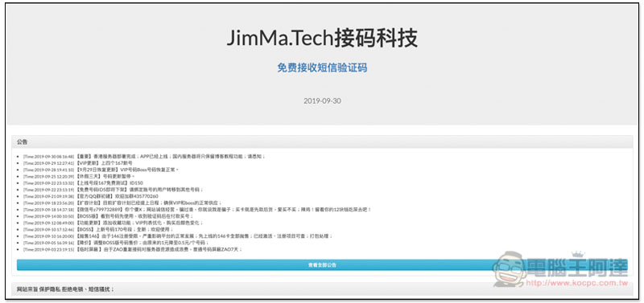Click the 【甩售146】 announcement row
Viewport: 644px width, 303px height.
pos(177,236)
